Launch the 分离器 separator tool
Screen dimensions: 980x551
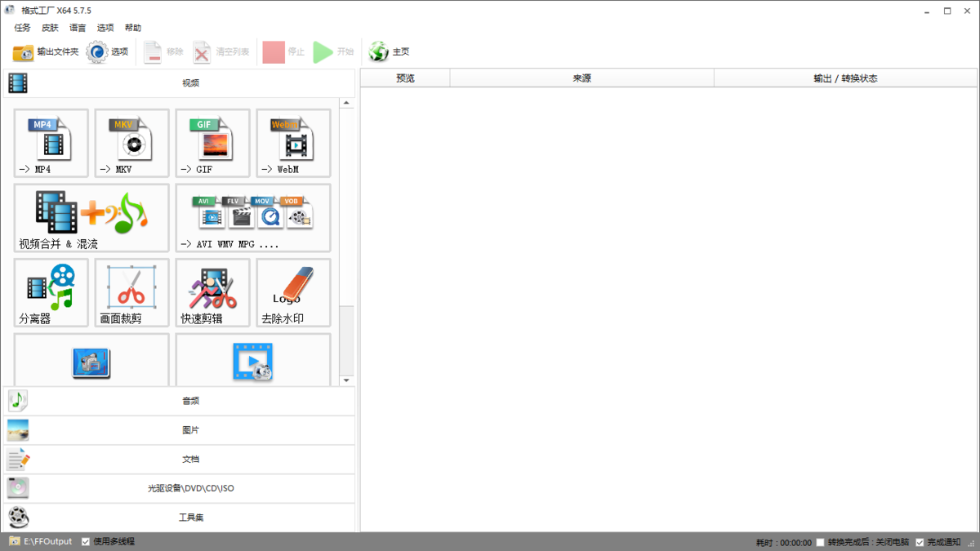(x=51, y=292)
